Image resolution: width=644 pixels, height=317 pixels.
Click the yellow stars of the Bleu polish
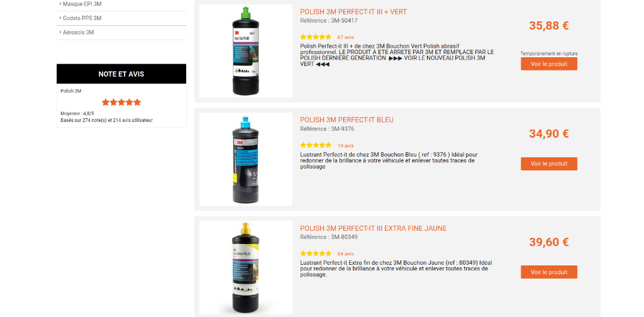pos(316,145)
